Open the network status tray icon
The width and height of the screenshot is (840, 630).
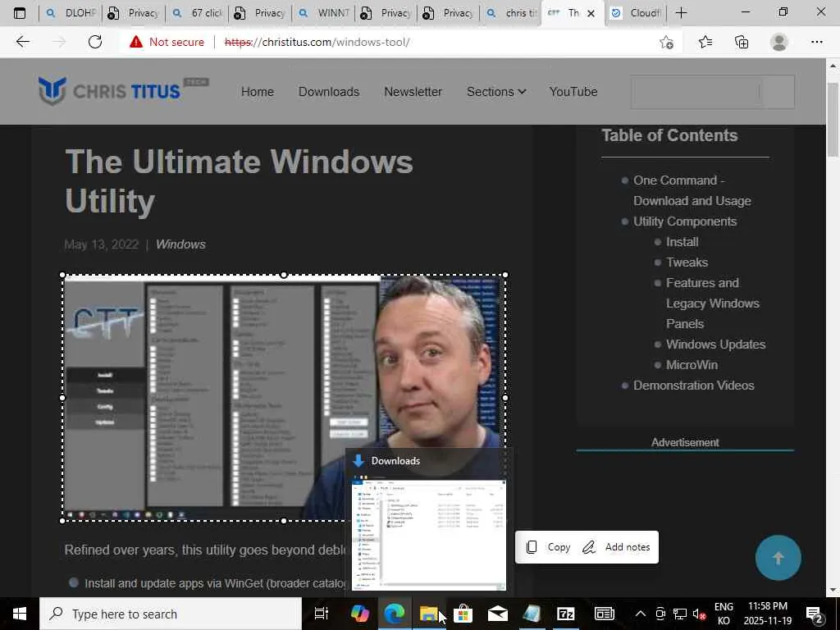point(680,614)
